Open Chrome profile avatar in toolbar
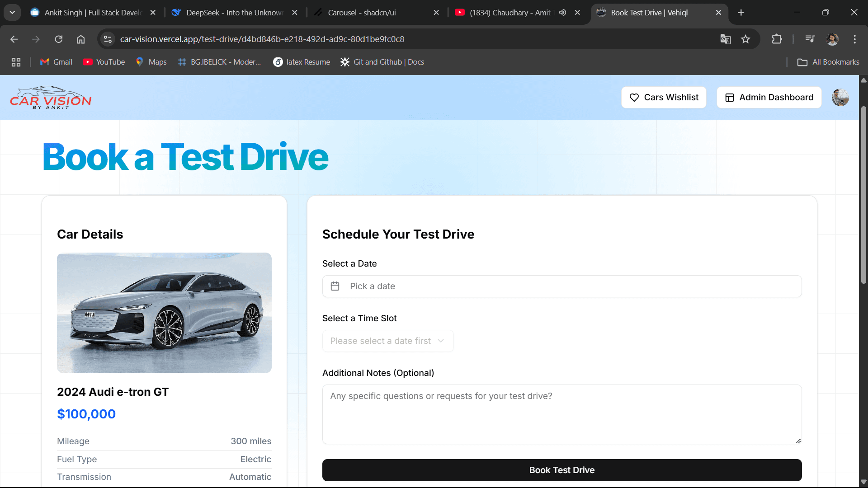The height and width of the screenshot is (488, 868). (x=832, y=39)
